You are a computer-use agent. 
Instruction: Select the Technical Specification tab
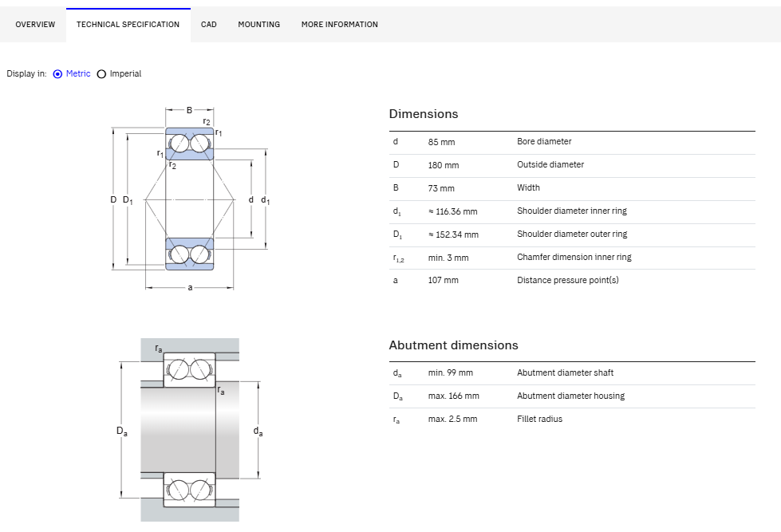pyautogui.click(x=128, y=25)
